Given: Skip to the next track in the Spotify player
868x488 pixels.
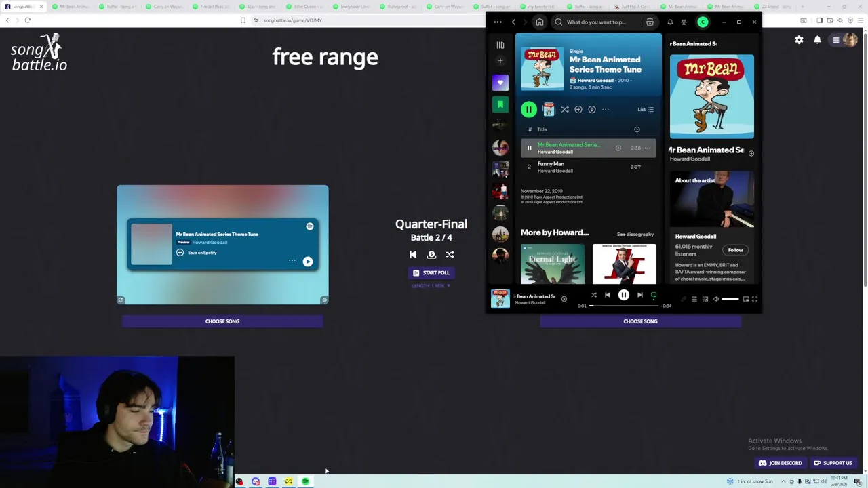Looking at the screenshot, I should [x=639, y=295].
